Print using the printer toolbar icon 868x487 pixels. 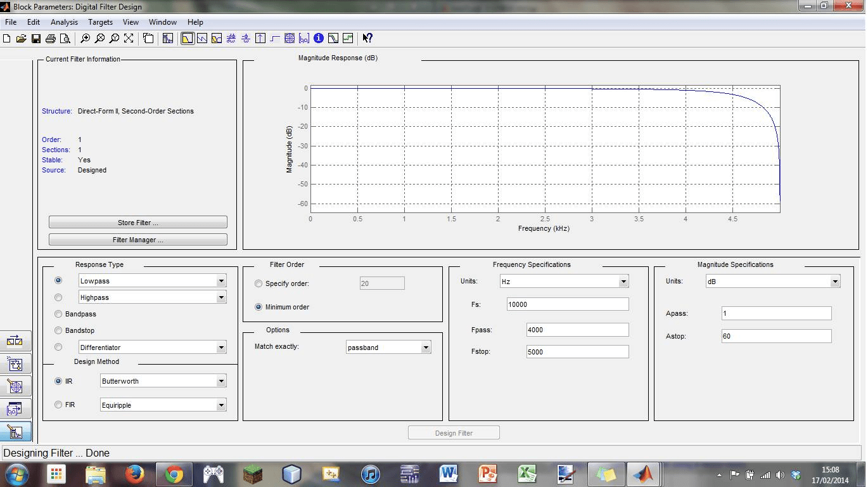coord(51,38)
